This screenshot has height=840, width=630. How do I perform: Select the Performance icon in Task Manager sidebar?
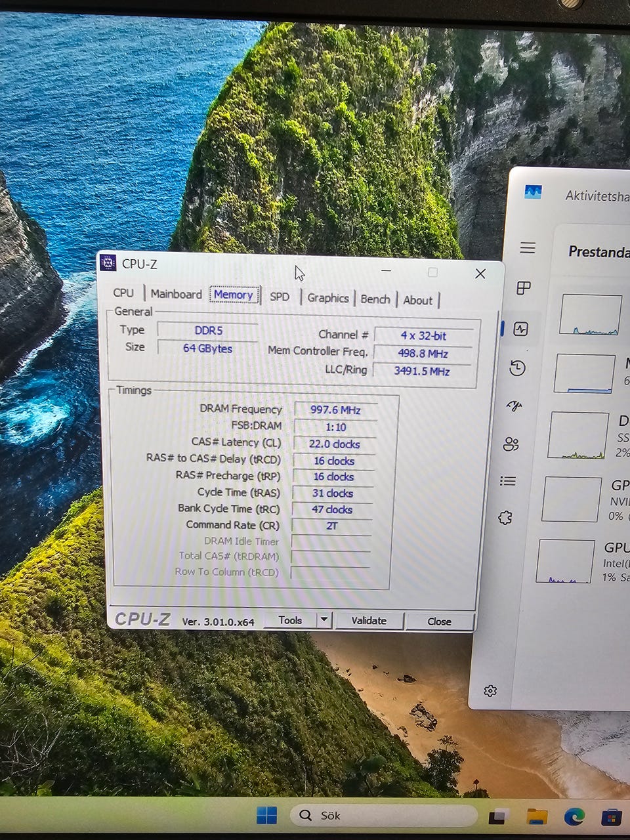click(x=521, y=329)
